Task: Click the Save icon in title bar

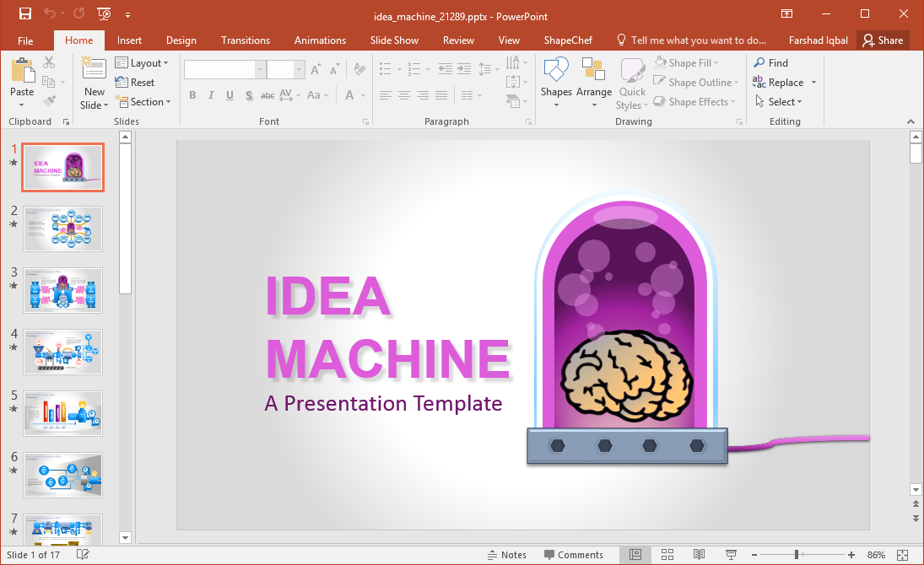Action: point(25,13)
